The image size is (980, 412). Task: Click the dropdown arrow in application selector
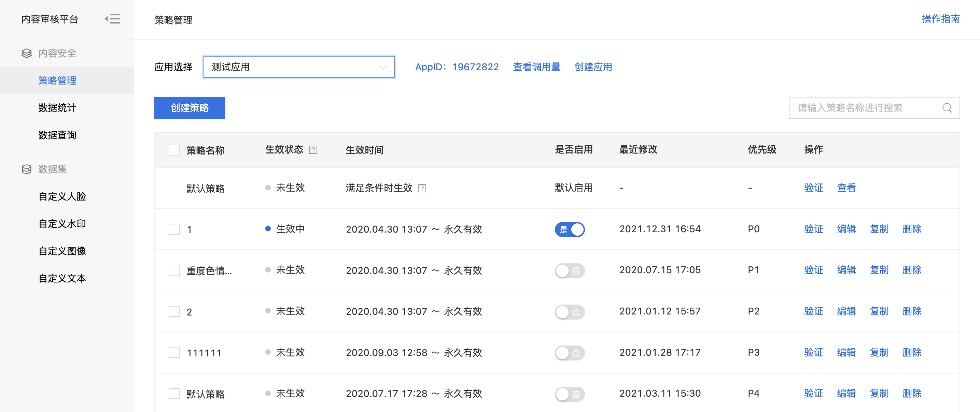[383, 67]
